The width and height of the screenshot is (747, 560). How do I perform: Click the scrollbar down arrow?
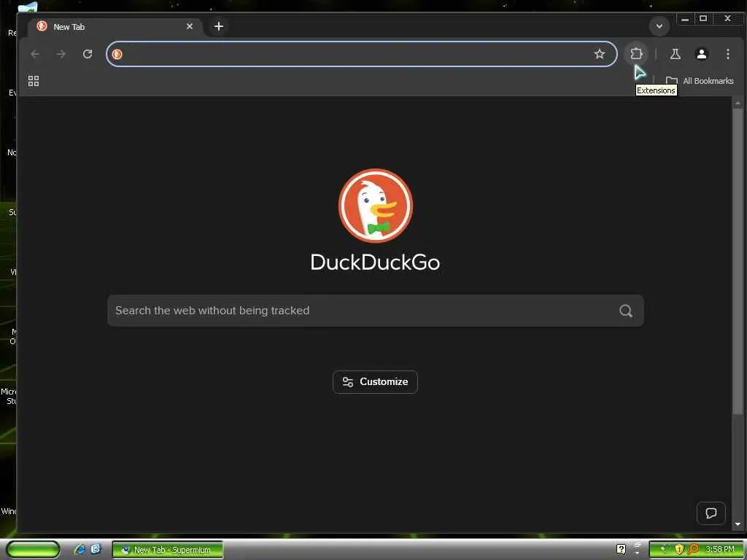[738, 524]
